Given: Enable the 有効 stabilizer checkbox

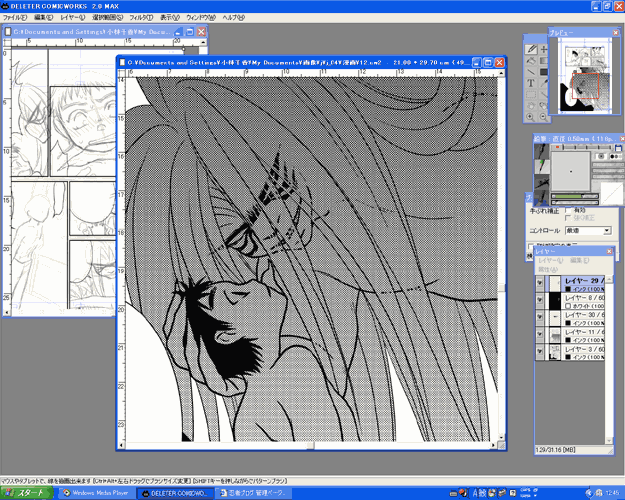Looking at the screenshot, I should (x=568, y=210).
